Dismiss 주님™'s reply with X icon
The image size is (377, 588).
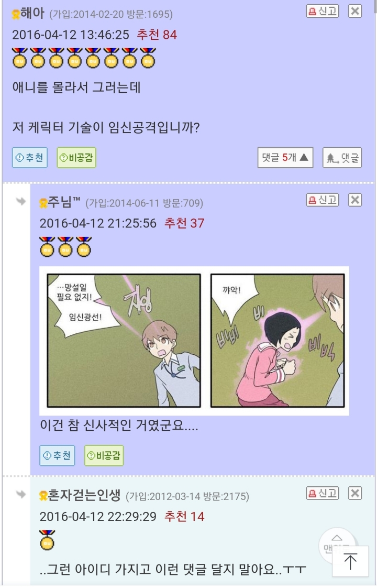[x=355, y=200]
